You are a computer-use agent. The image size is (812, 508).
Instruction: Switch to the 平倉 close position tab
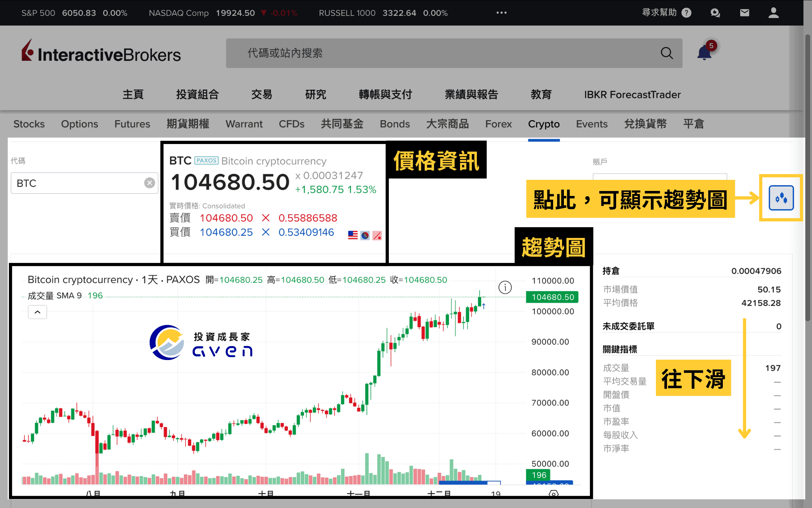coord(693,124)
